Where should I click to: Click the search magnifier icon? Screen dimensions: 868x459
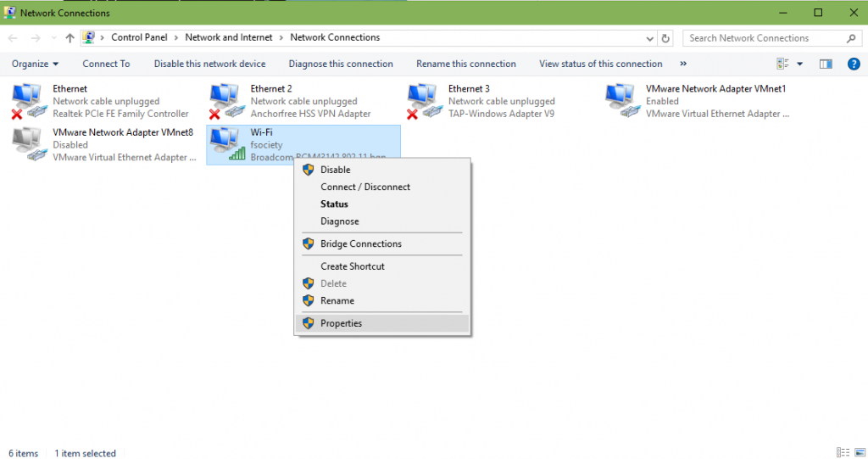(x=851, y=38)
